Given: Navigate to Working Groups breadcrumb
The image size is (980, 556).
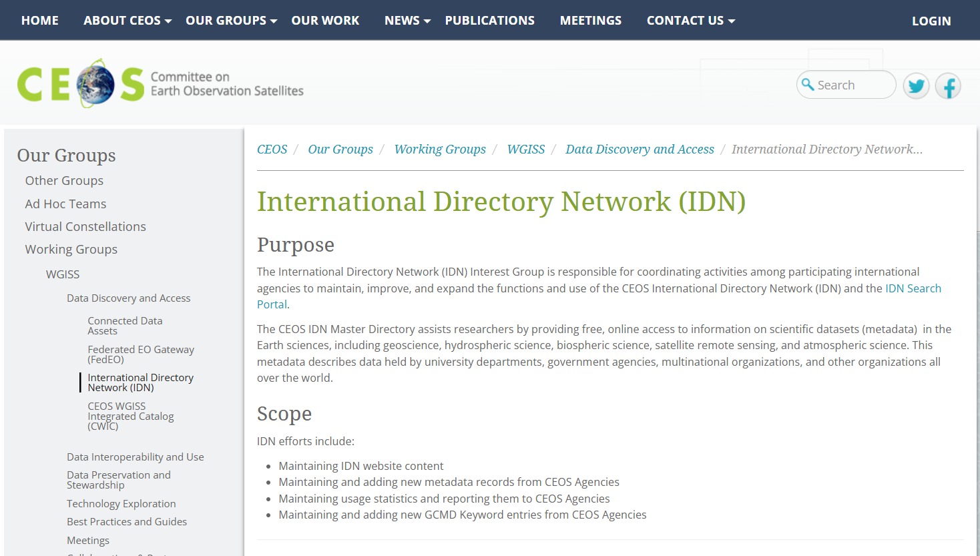Looking at the screenshot, I should point(440,150).
